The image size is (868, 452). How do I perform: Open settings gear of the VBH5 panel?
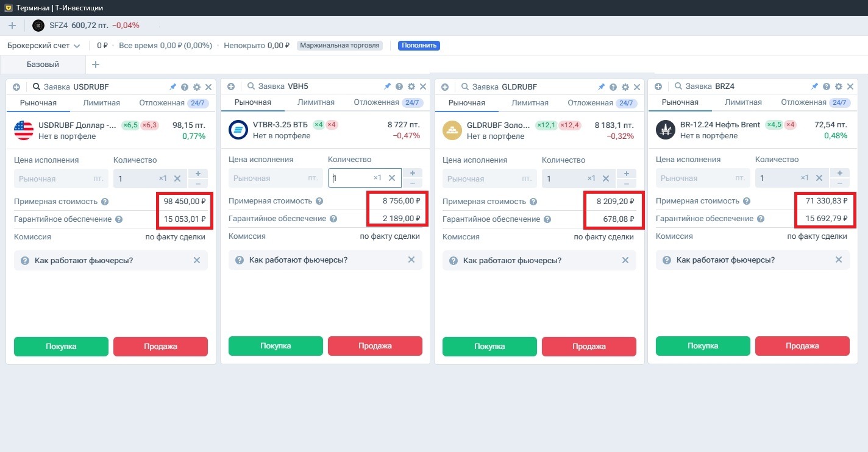411,87
